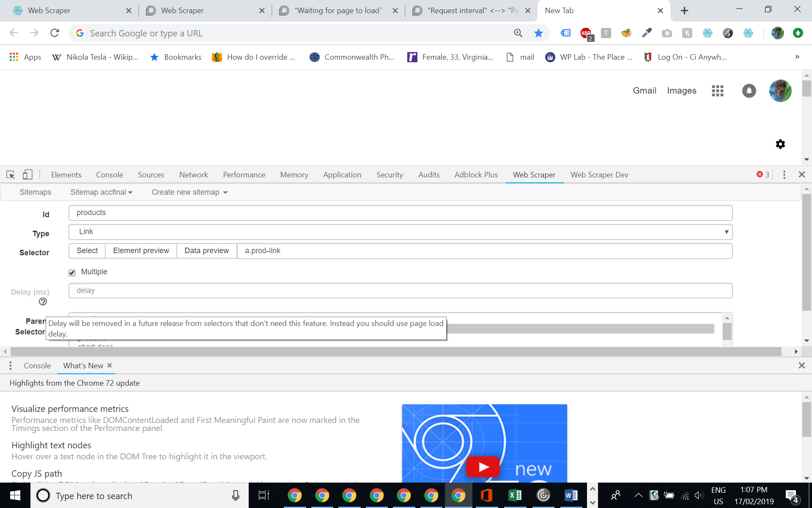Image resolution: width=812 pixels, height=508 pixels.
Task: Click the Element preview button
Action: point(141,251)
